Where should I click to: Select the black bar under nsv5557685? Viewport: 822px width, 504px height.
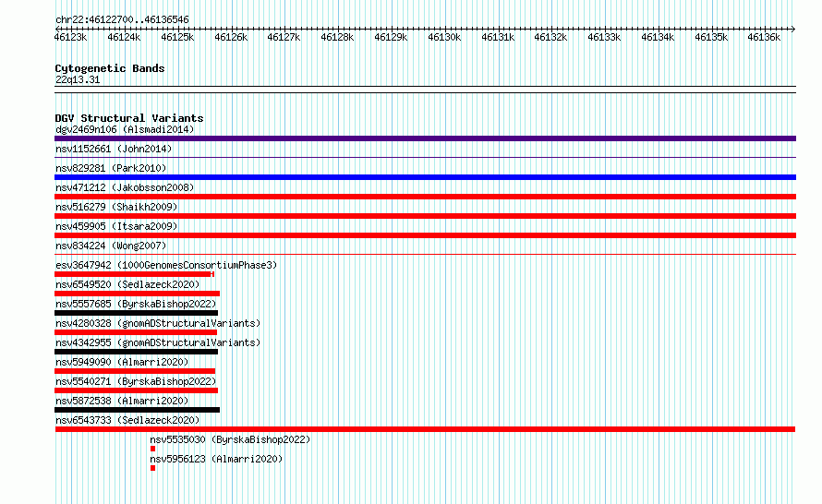[137, 313]
